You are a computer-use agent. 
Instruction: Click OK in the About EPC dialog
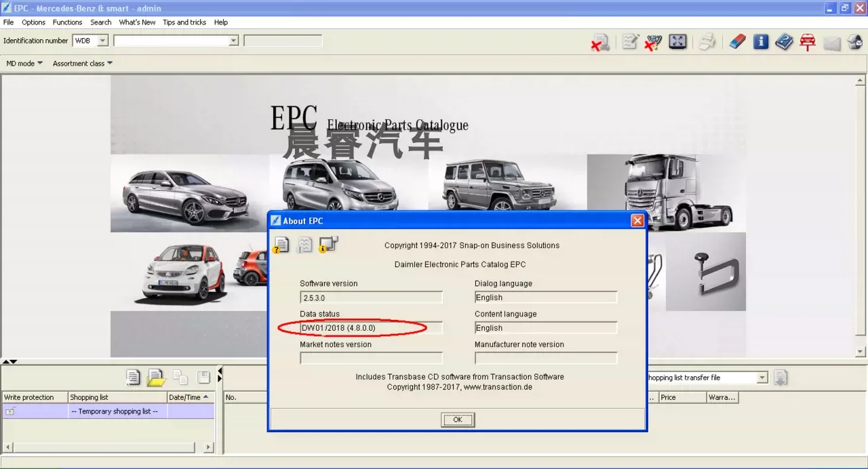[x=458, y=420]
